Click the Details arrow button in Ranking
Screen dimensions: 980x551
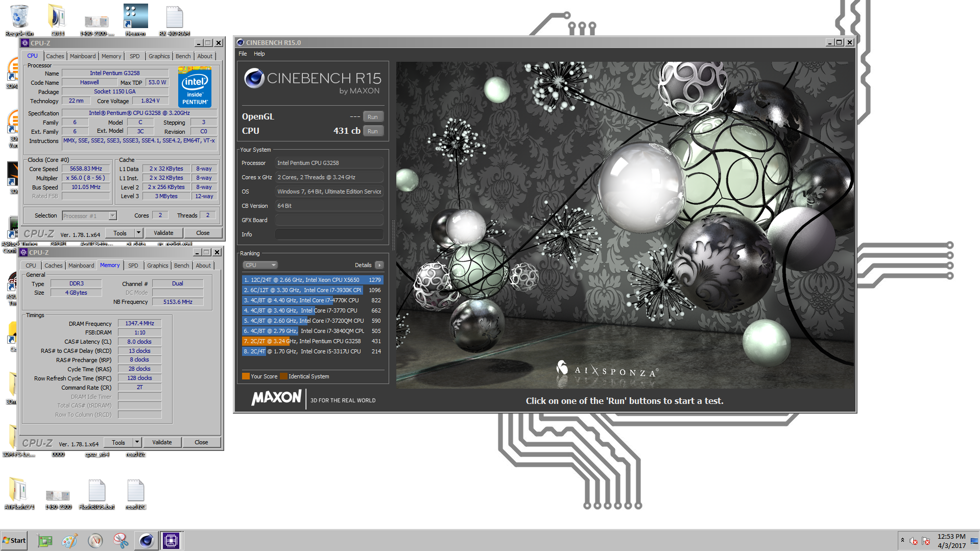(379, 265)
